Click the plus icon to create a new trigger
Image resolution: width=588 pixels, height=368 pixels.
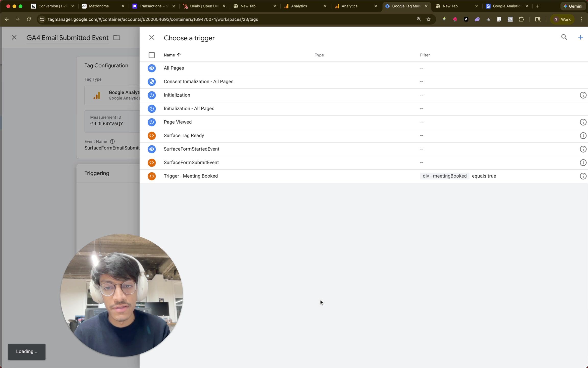[x=581, y=37]
